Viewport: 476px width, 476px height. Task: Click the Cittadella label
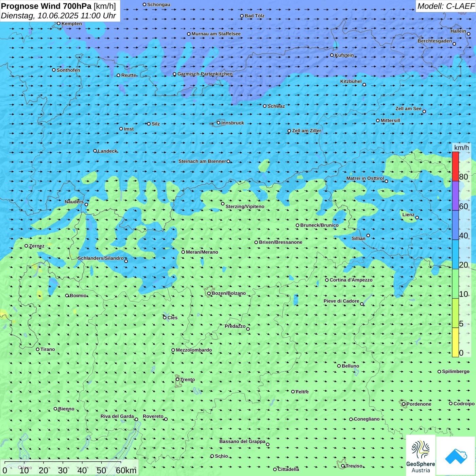click(x=288, y=469)
